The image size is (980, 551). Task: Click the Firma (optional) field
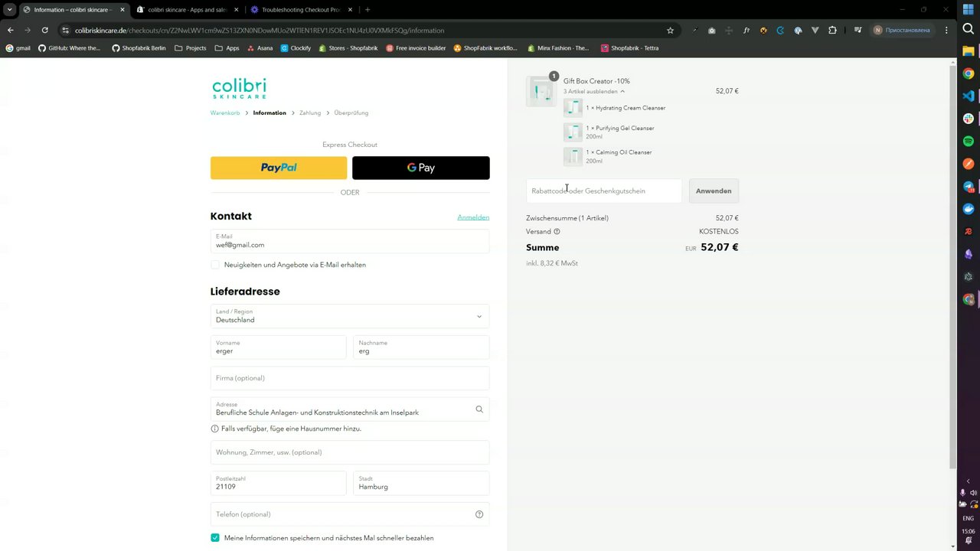[350, 378]
